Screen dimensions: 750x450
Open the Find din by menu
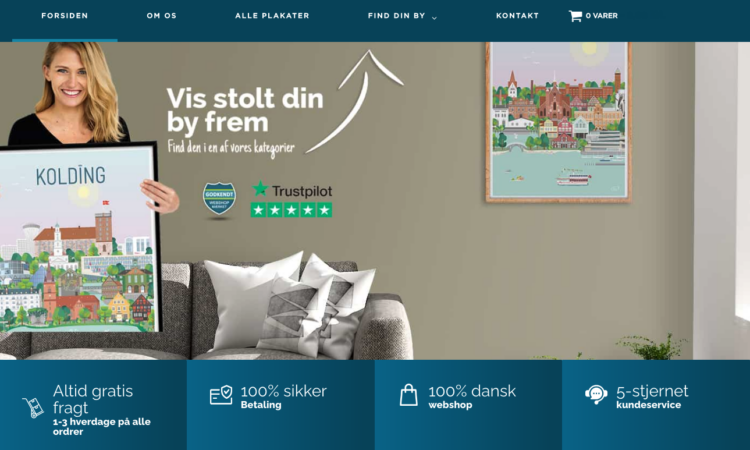pyautogui.click(x=397, y=16)
